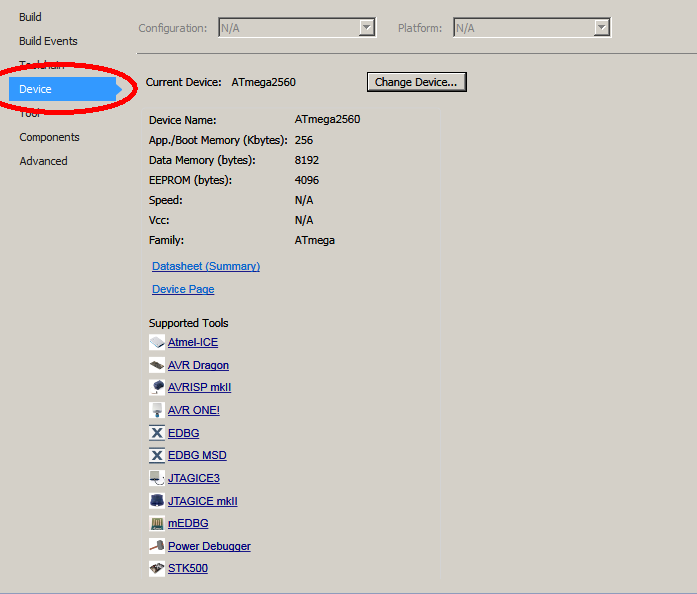This screenshot has height=594, width=697.
Task: Click the Family value ATmega
Action: 315,241
